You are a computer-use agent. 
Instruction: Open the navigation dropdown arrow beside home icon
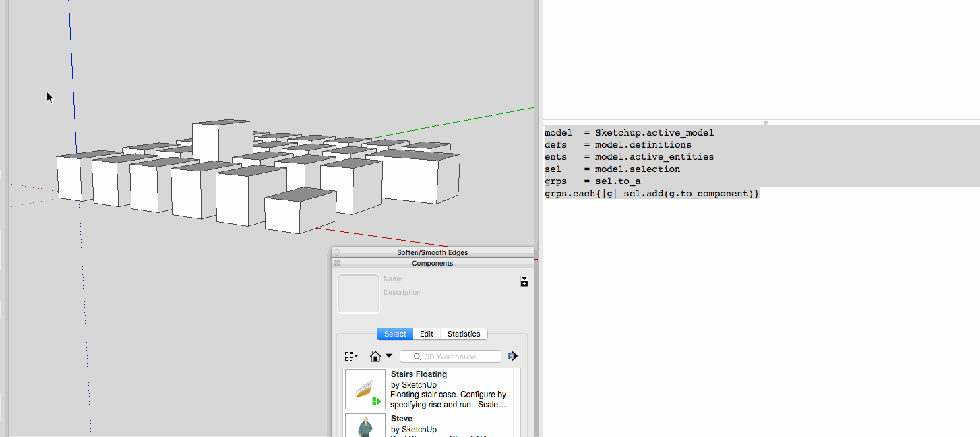[389, 357]
